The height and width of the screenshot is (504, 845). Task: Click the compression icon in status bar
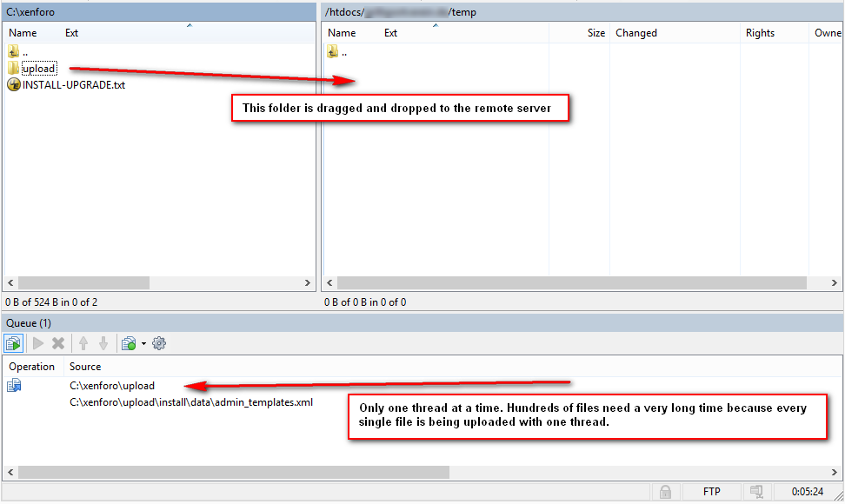point(756,492)
